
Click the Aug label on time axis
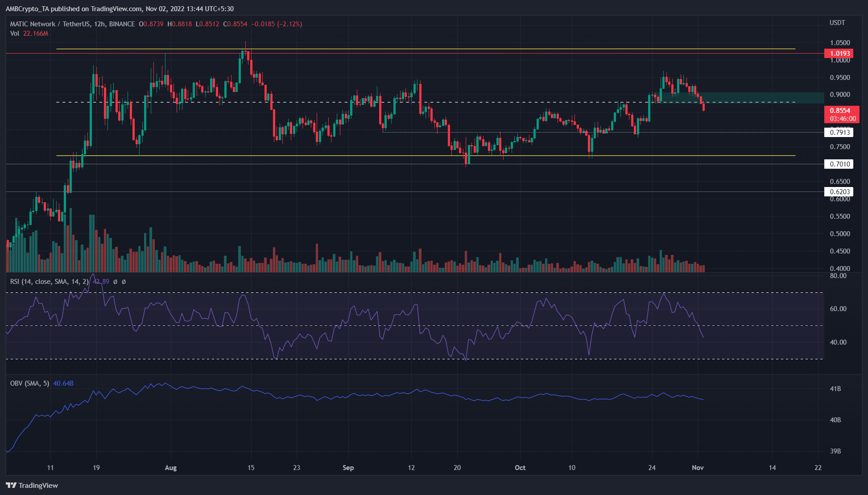(x=171, y=468)
